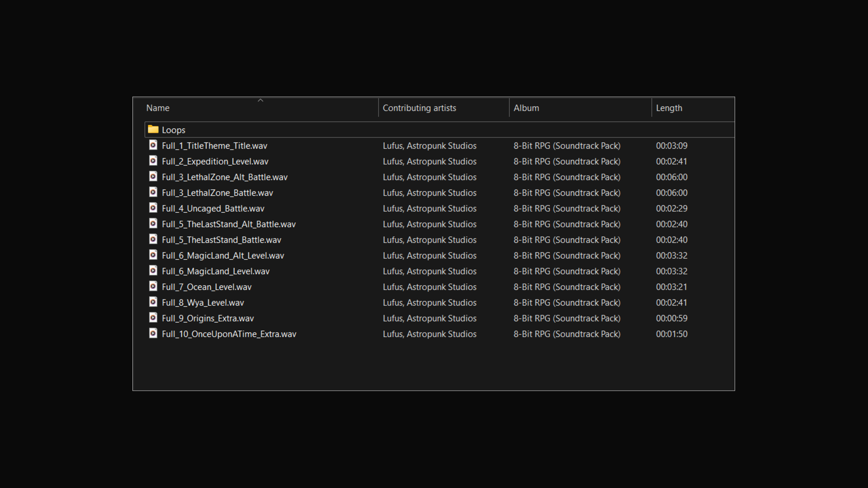
Task: Select the Full_3_LethalZone_Alt_Battle.wav file name
Action: pos(224,177)
